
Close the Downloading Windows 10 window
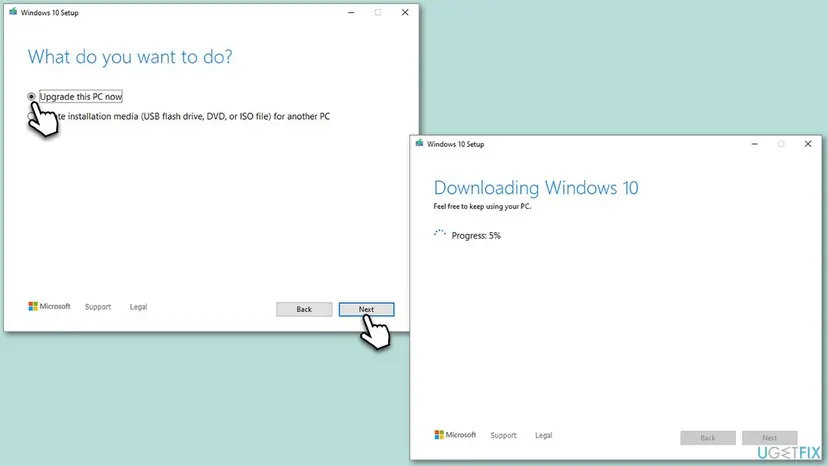(808, 144)
